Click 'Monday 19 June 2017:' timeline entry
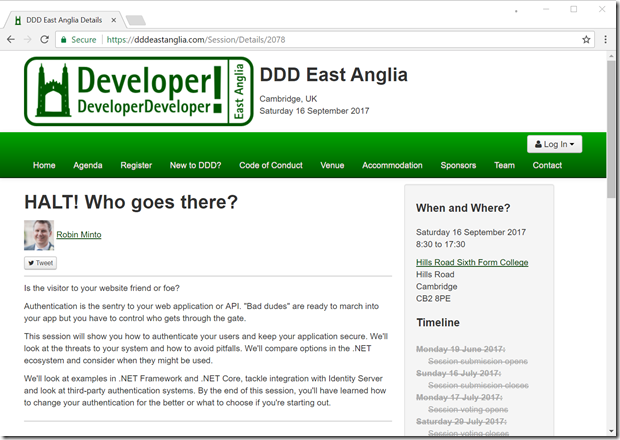Screen dimensions: 620x440 click(x=460, y=349)
